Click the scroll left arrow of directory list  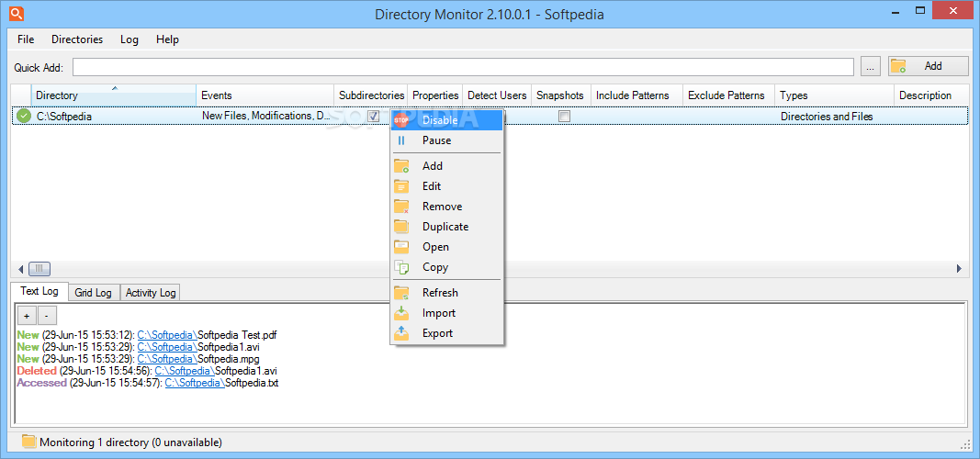tap(20, 269)
